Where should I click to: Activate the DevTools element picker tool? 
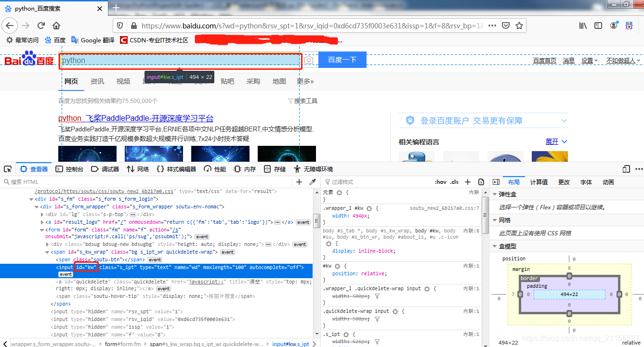pyautogui.click(x=8, y=169)
